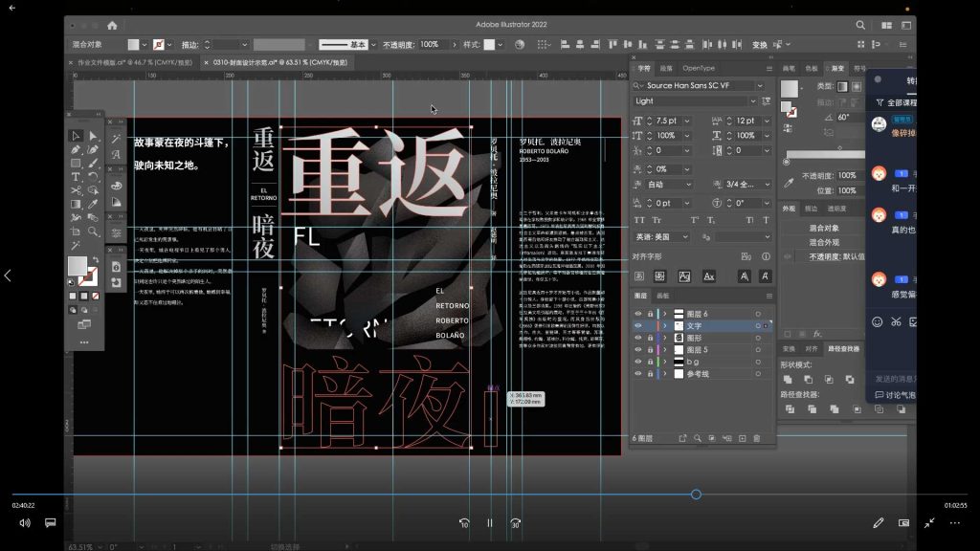Open the font weight Light dropdown
Image resolution: width=980 pixels, height=551 pixels.
point(752,99)
